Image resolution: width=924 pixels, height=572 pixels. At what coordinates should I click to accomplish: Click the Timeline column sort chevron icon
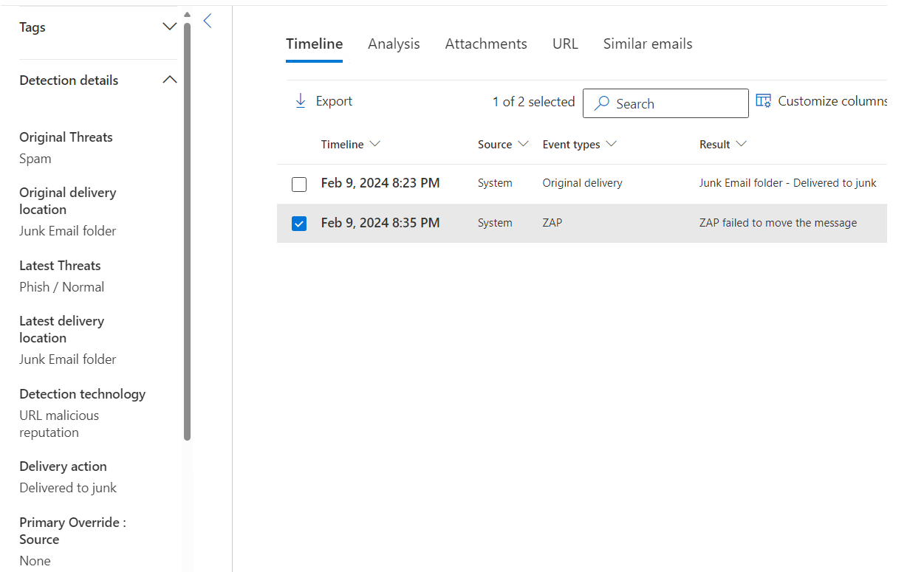pos(375,145)
